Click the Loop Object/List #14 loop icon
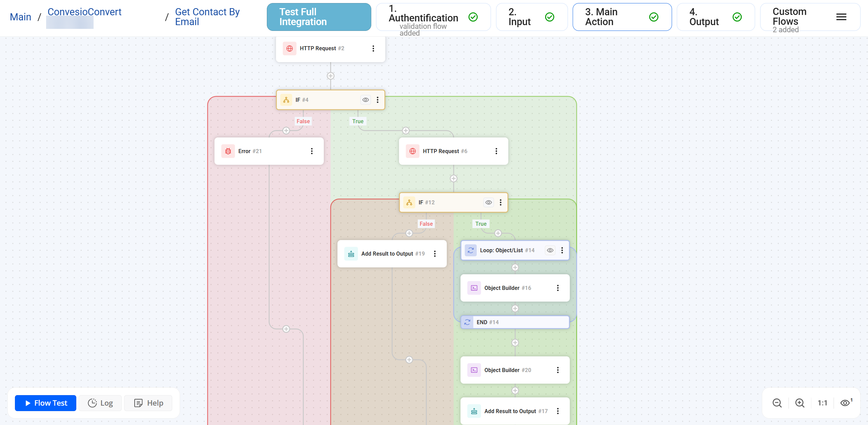The height and width of the screenshot is (425, 868). tap(471, 250)
